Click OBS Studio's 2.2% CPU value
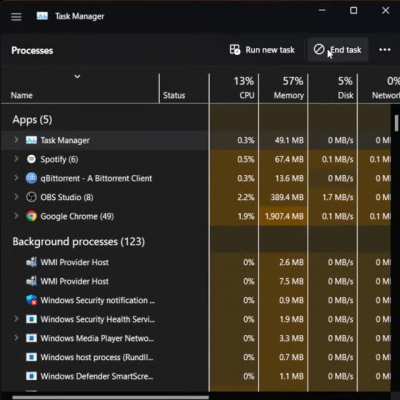The width and height of the screenshot is (400, 400). pos(246,197)
